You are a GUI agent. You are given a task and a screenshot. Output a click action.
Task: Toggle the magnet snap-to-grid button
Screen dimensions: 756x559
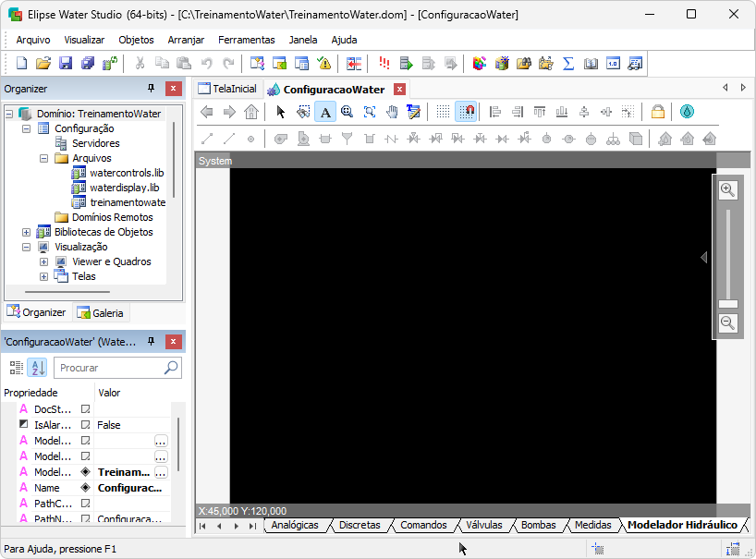467,112
